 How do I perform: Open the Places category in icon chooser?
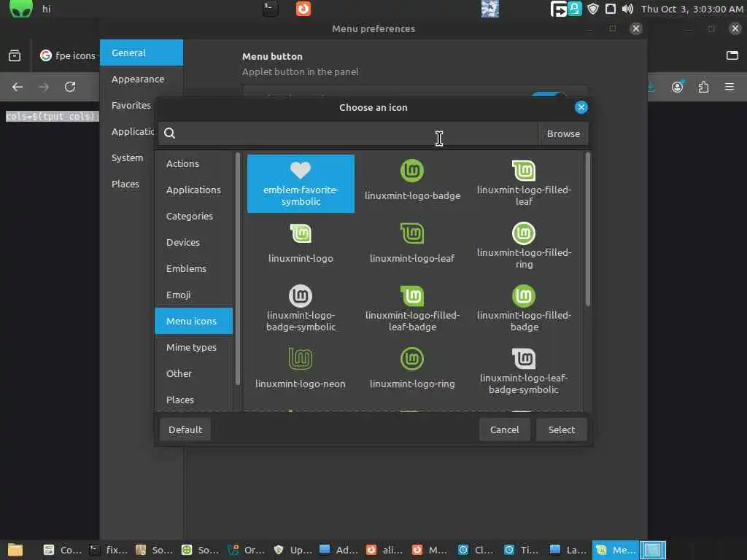194,400
